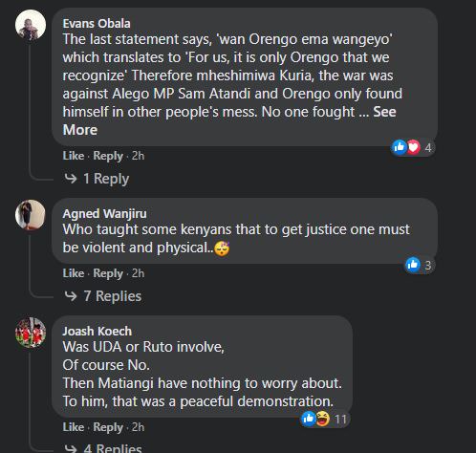Viewport: 476px width, 453px height.
Task: Click laughing reaction icon on Joash Koech's comment
Action: (x=323, y=419)
